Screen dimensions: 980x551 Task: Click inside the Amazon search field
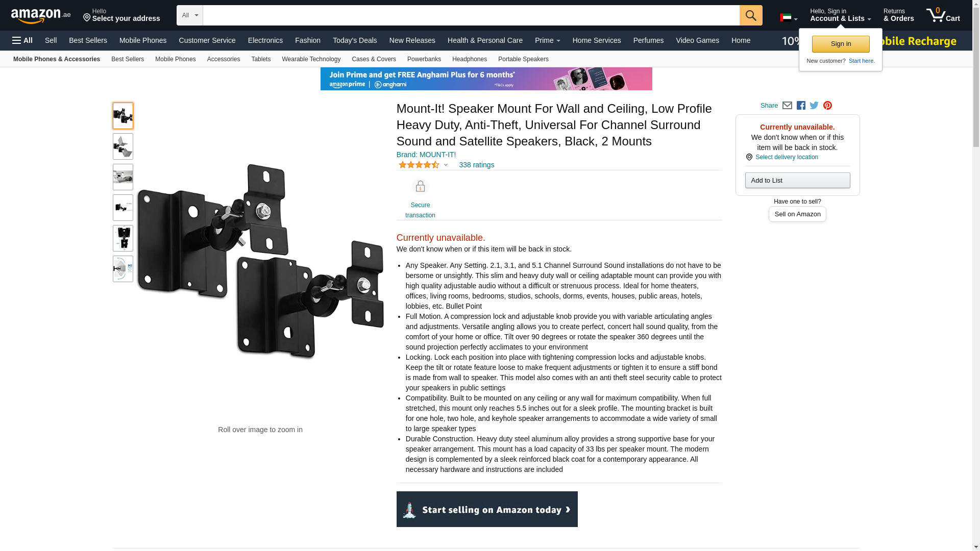[x=471, y=15]
